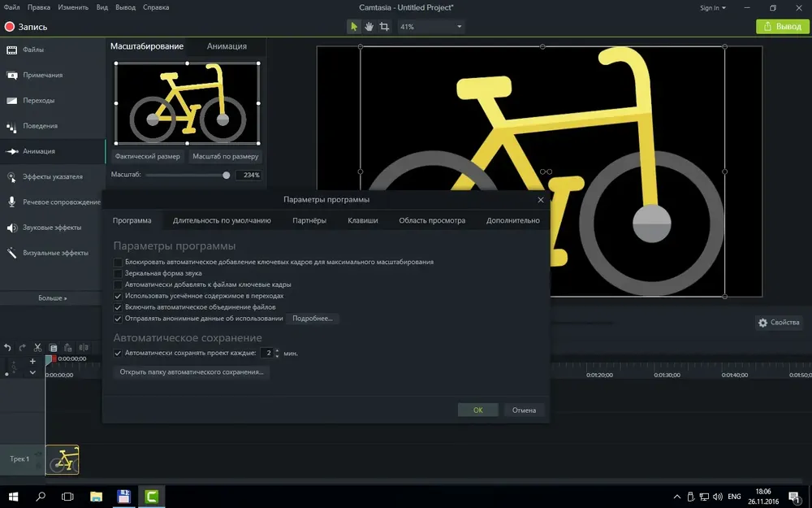
Task: Click the scissors Cut icon
Action: [x=37, y=347]
